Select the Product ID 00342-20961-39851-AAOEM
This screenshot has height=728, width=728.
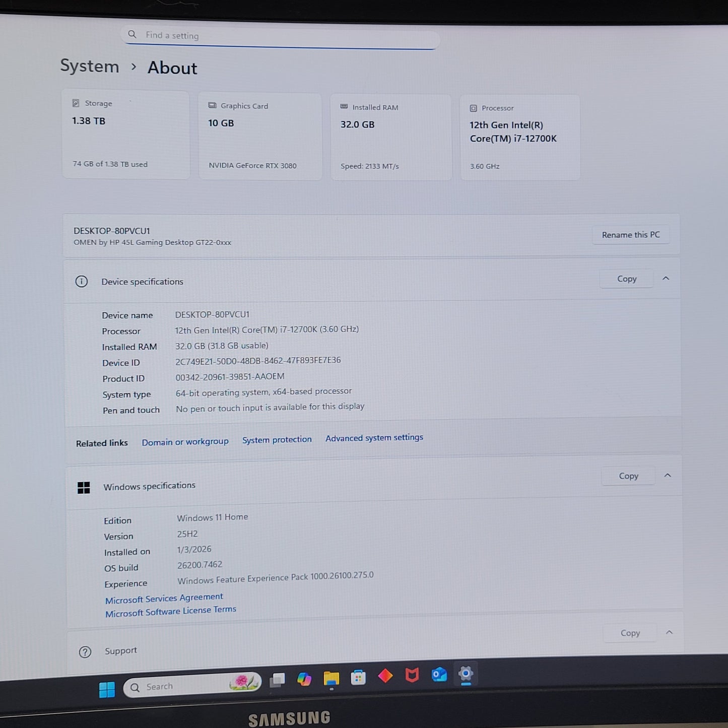pyautogui.click(x=230, y=377)
